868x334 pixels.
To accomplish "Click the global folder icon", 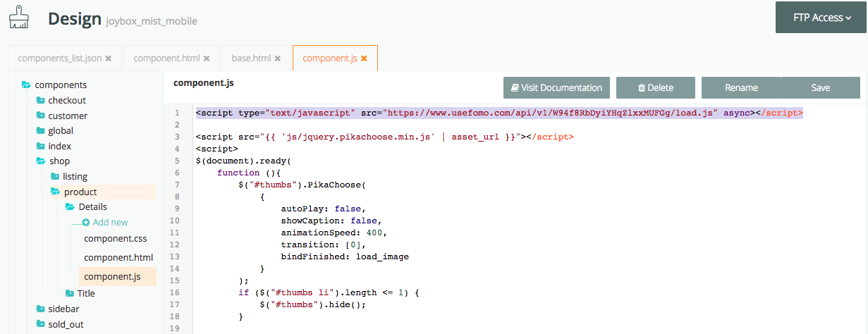I will click(40, 130).
